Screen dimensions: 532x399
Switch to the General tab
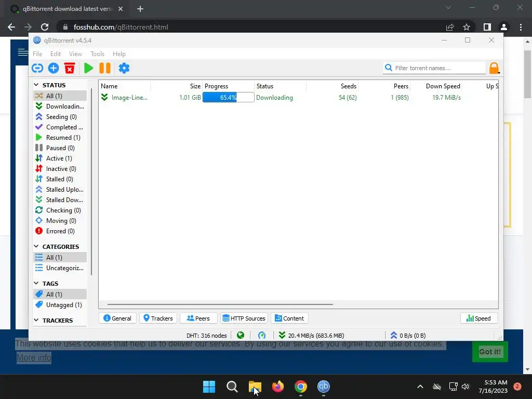pos(117,318)
